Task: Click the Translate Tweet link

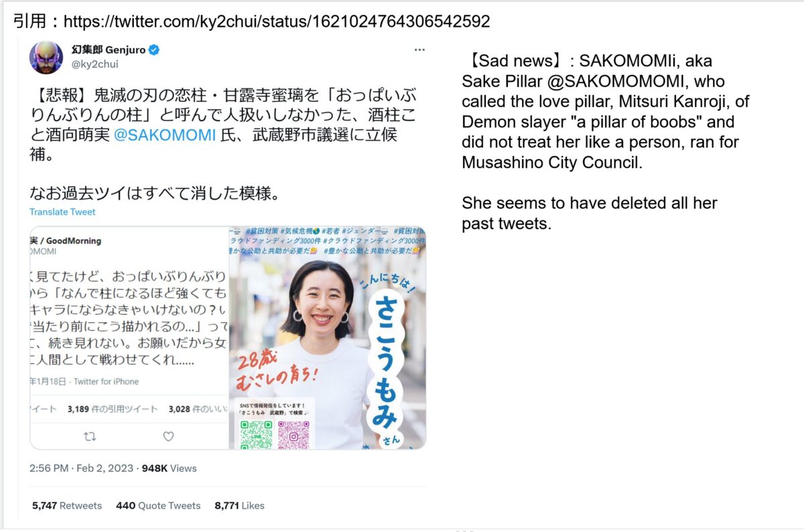Action: coord(62,212)
